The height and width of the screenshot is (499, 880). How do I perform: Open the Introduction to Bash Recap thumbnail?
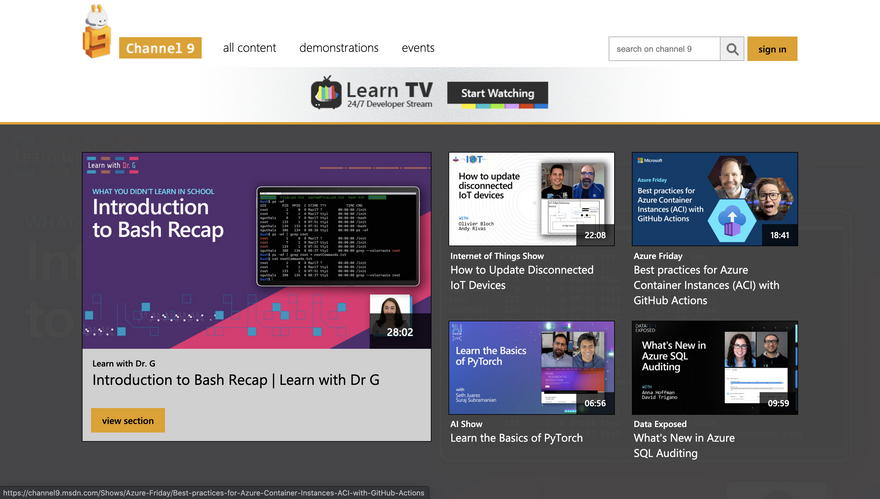pyautogui.click(x=256, y=250)
